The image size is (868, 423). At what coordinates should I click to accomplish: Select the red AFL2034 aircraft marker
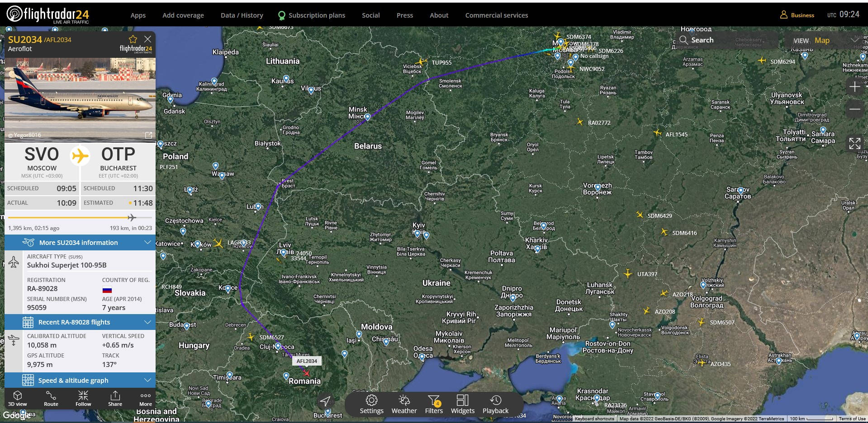tap(307, 373)
